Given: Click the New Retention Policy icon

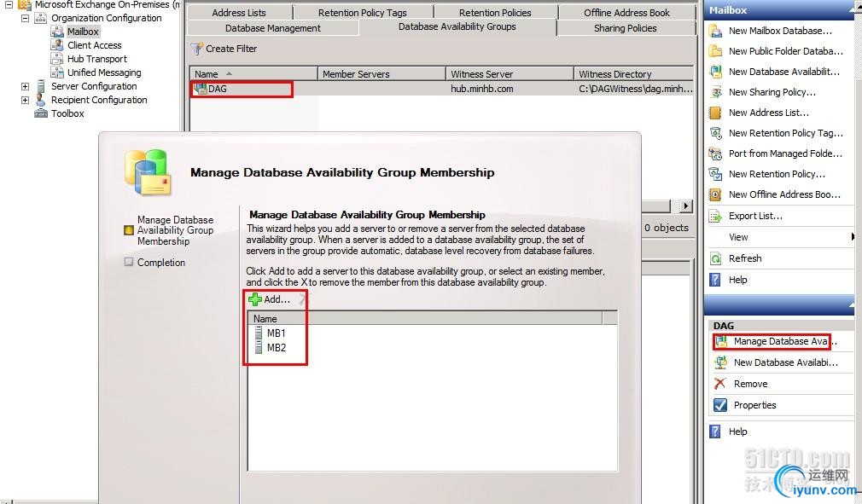Looking at the screenshot, I should point(715,174).
